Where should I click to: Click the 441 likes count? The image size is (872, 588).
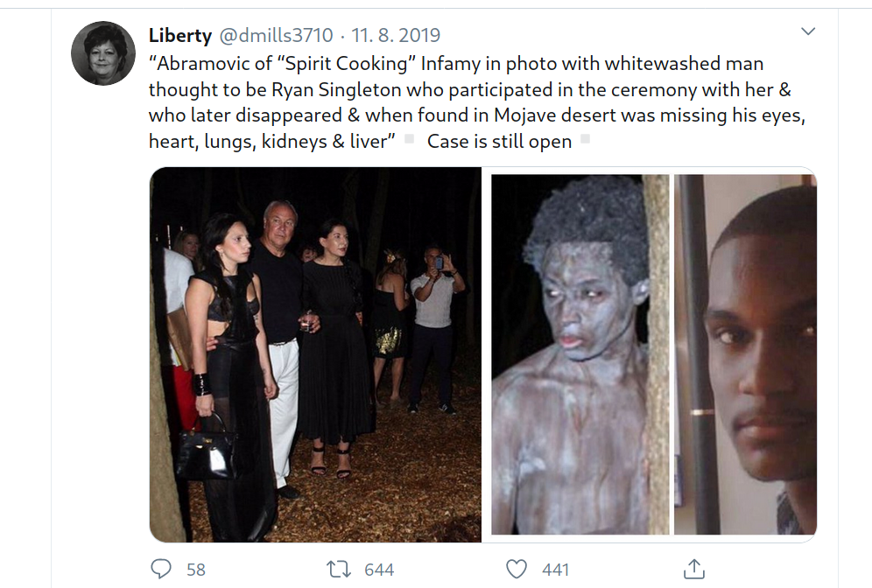[556, 570]
